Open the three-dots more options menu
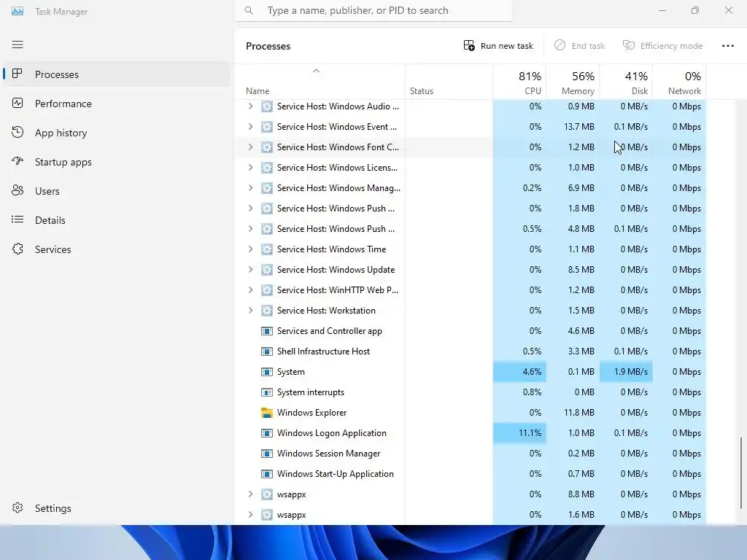This screenshot has height=560, width=747. pos(728,46)
